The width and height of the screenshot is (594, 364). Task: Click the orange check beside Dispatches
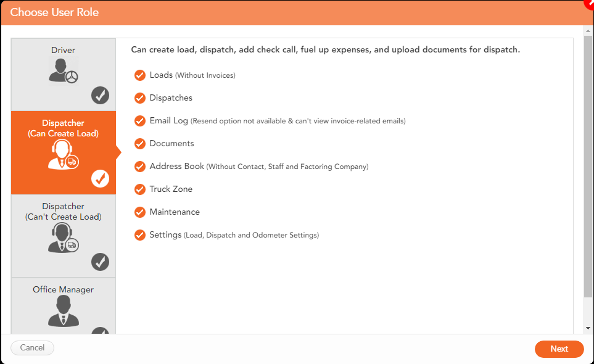140,98
